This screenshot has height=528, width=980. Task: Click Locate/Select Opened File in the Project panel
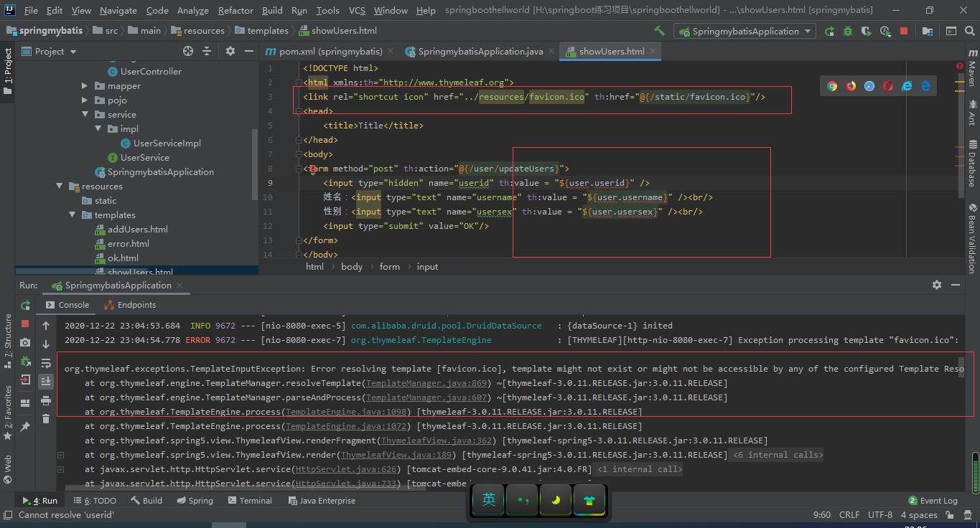(188, 51)
